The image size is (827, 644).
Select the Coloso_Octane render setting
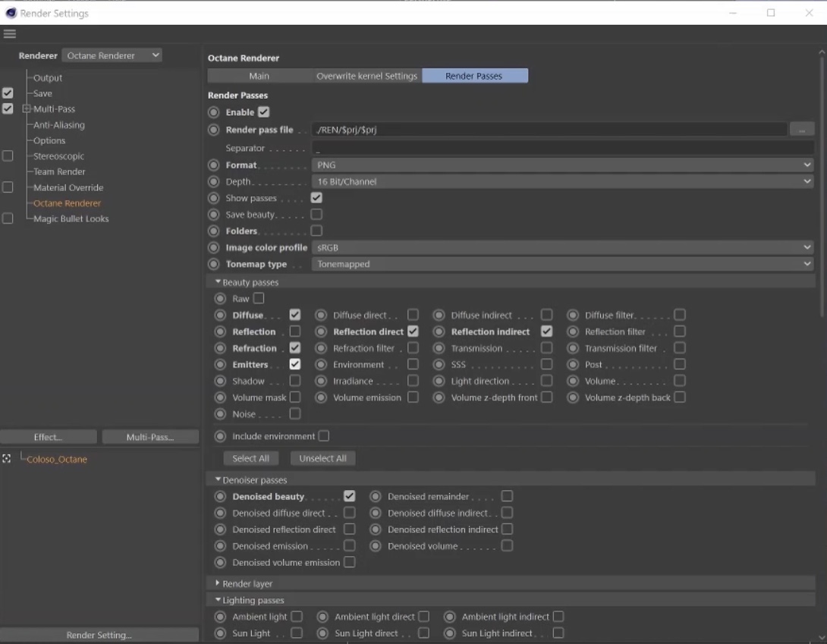(x=56, y=459)
